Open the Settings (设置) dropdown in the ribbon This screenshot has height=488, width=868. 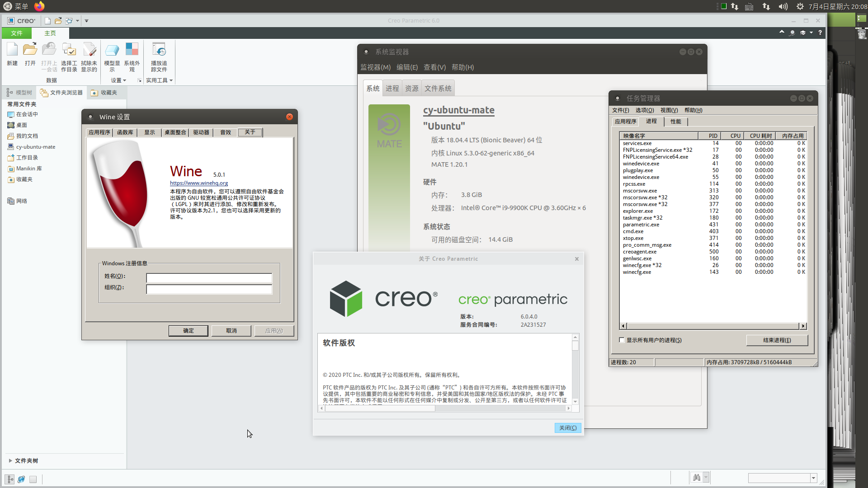[118, 80]
